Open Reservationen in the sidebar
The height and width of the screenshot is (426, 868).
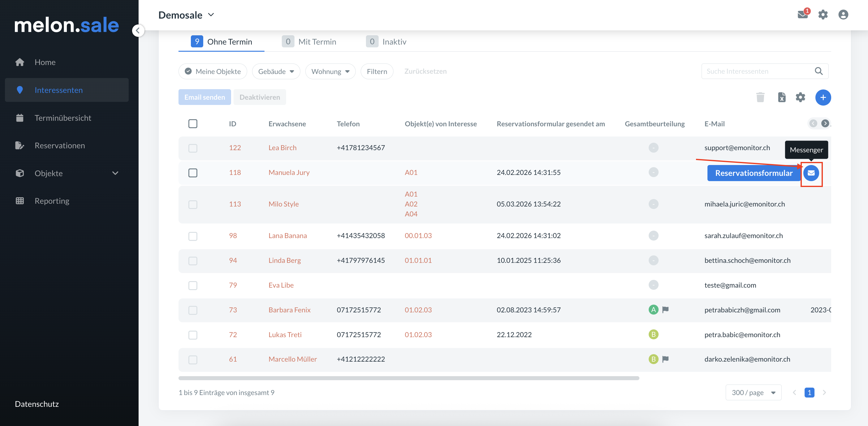pos(60,146)
